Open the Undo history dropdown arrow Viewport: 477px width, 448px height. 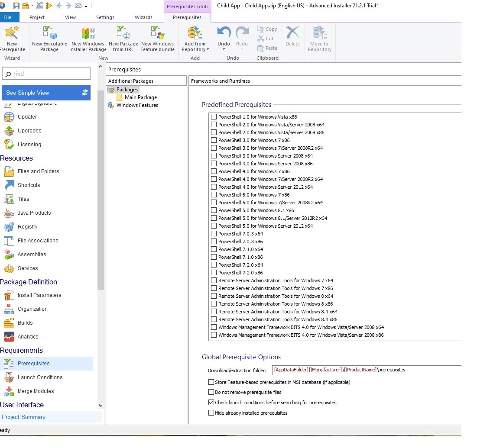[224, 49]
